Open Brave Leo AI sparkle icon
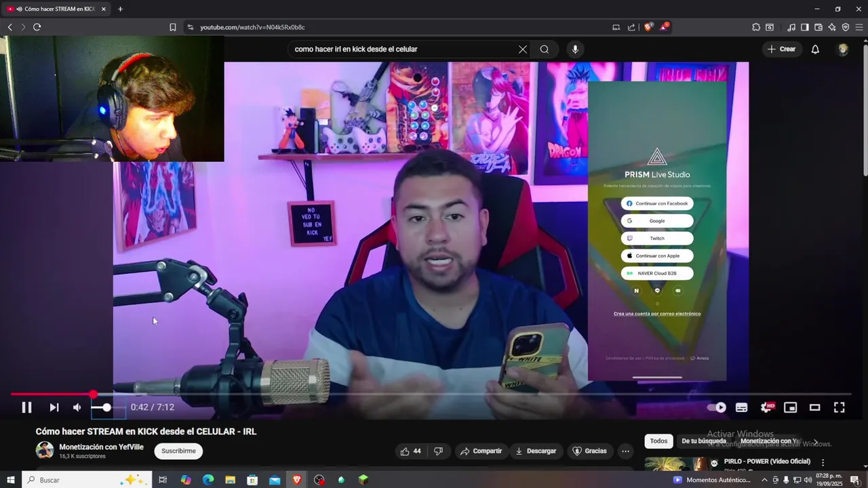 (832, 27)
